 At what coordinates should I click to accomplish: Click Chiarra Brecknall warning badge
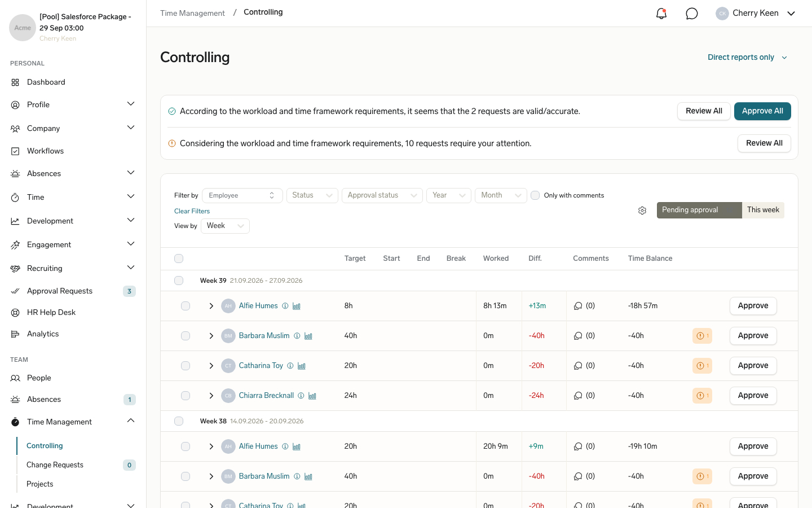pos(702,396)
